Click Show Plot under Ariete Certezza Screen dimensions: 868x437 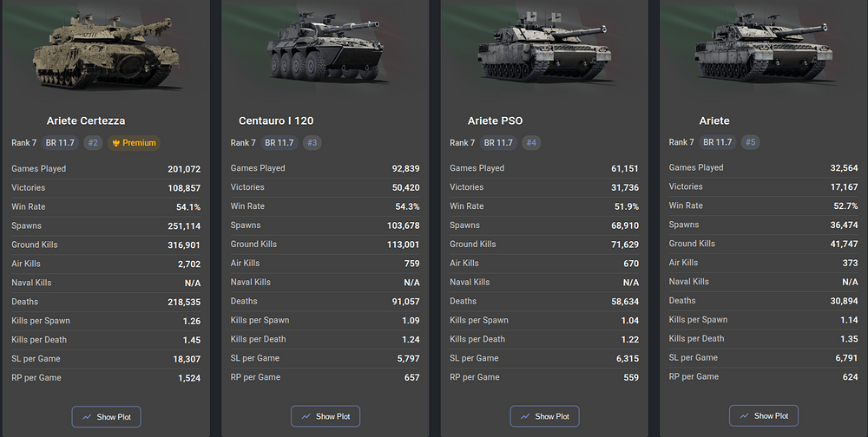click(x=106, y=417)
